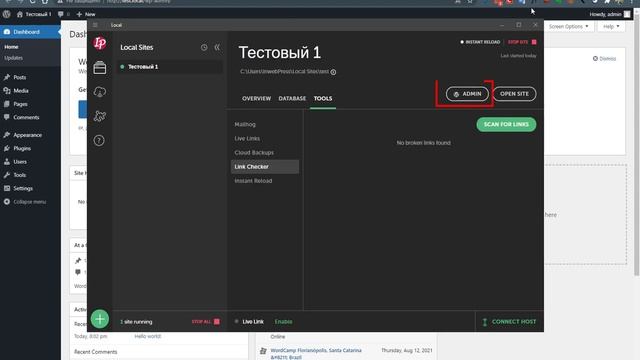640x360 pixels.
Task: Enable the Live Link
Action: coord(283,322)
